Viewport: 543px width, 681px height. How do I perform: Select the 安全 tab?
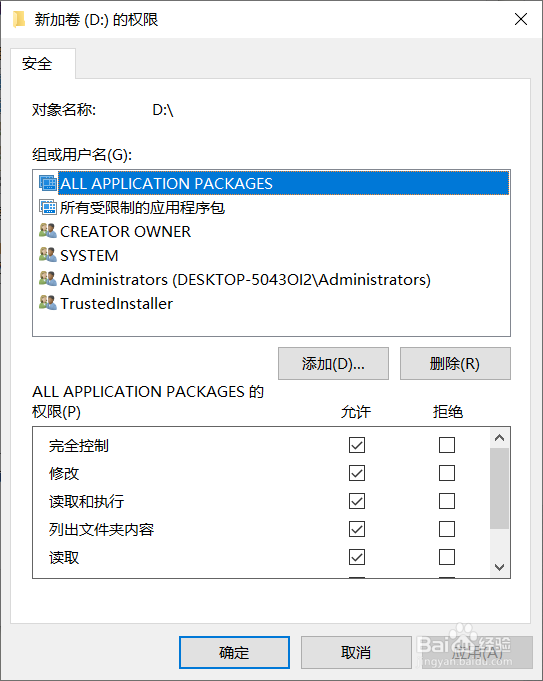[x=37, y=64]
